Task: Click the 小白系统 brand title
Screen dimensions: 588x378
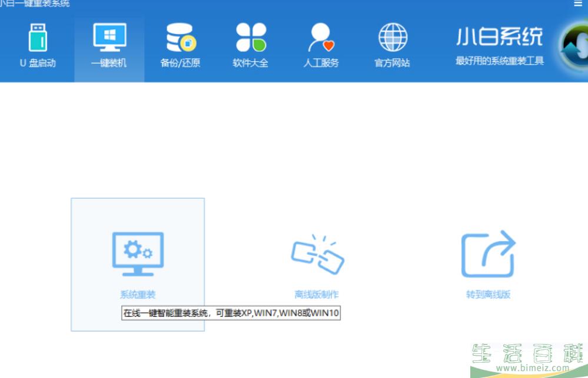Action: click(500, 36)
